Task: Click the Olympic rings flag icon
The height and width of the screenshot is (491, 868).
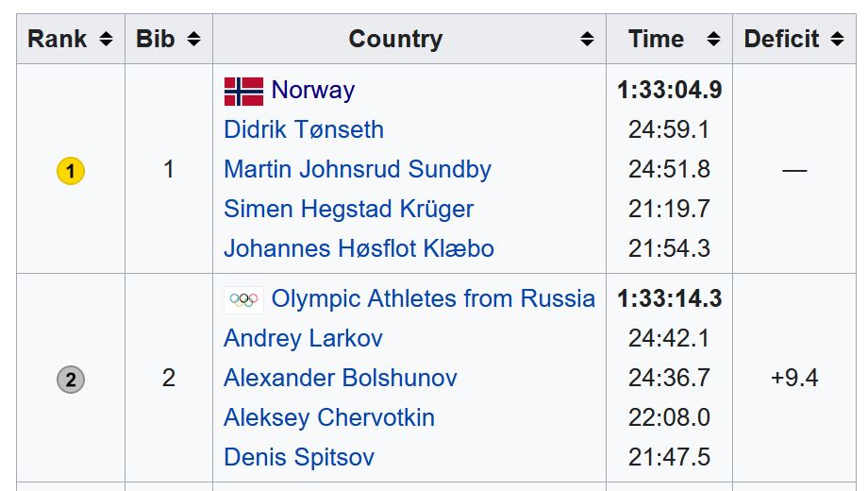Action: 243,299
